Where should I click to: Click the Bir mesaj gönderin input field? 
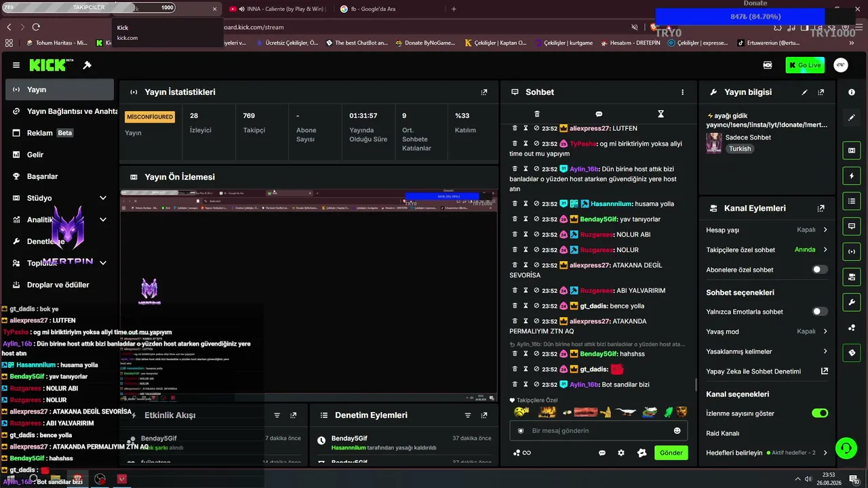[x=599, y=430]
